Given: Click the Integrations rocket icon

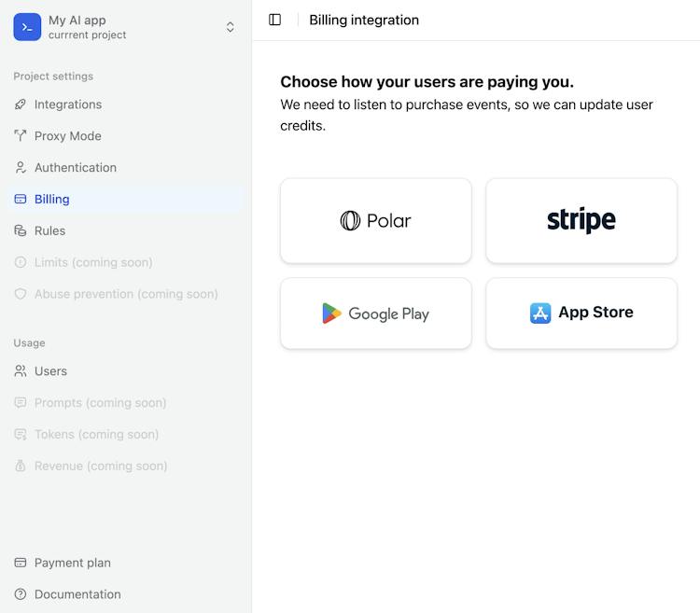Looking at the screenshot, I should click(x=21, y=104).
